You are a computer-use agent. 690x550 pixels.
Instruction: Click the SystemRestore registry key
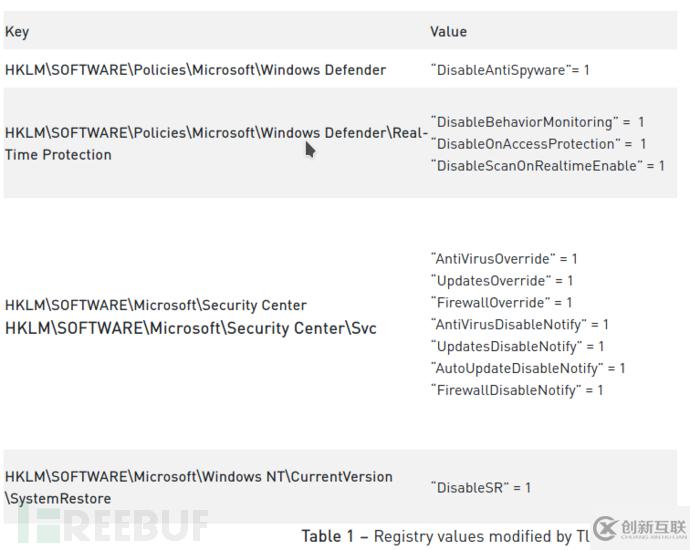[x=198, y=488]
